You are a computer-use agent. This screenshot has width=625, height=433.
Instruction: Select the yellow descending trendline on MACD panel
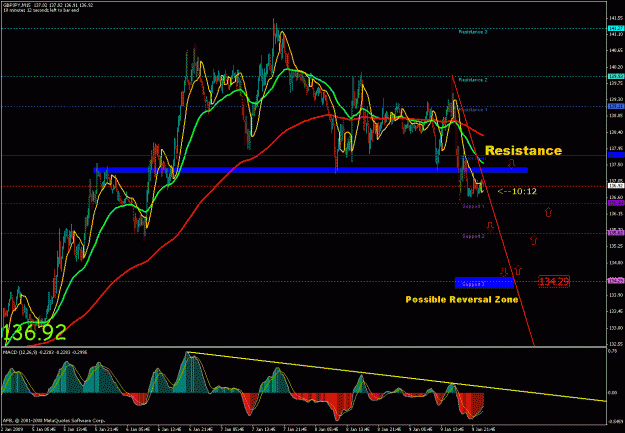[399, 376]
